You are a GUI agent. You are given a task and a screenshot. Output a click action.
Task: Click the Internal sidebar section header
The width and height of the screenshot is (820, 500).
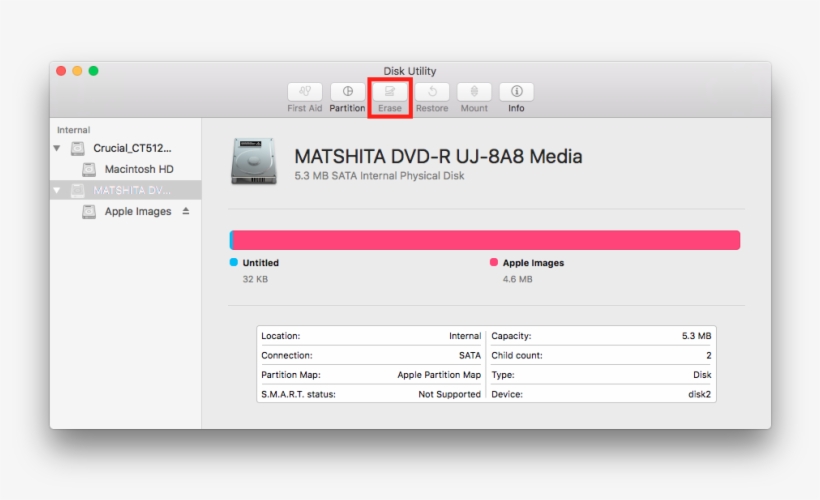(73, 130)
